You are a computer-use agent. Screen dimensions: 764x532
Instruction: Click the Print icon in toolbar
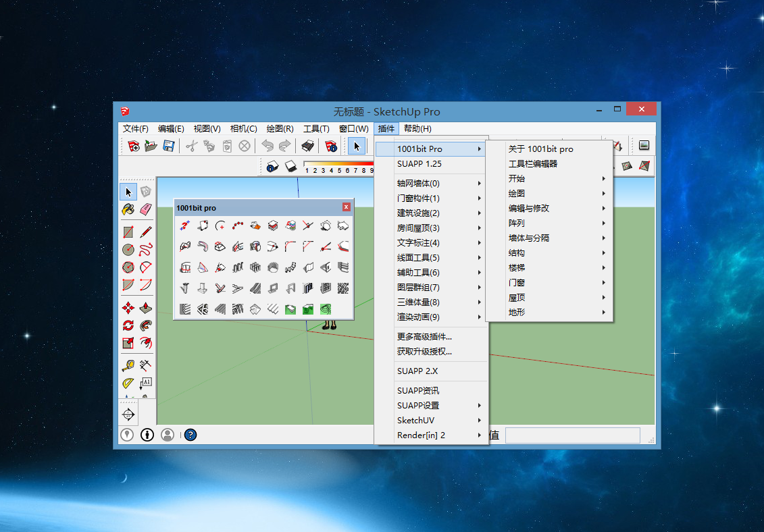pyautogui.click(x=307, y=146)
